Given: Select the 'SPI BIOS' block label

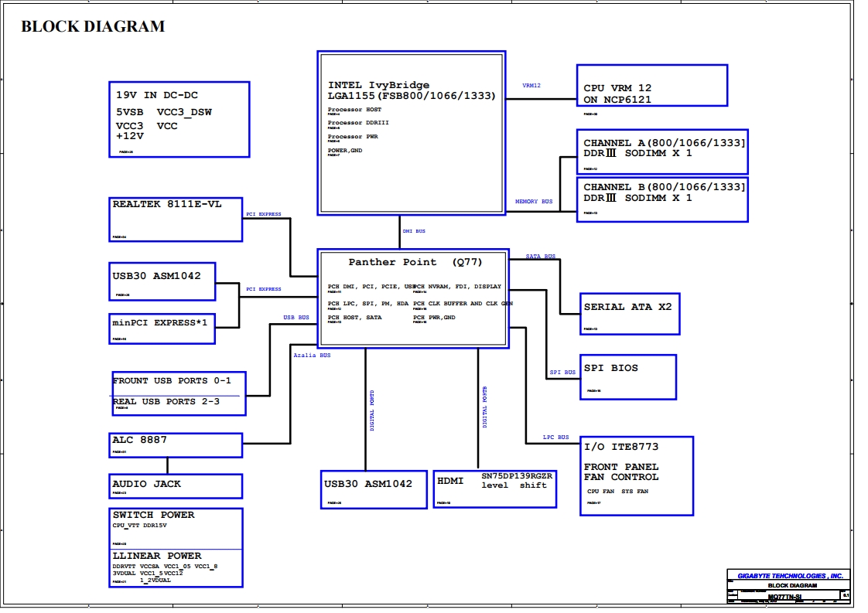Looking at the screenshot, I should click(611, 369).
